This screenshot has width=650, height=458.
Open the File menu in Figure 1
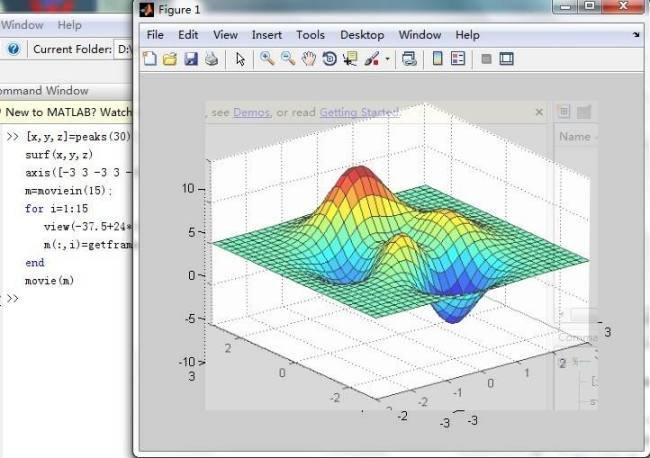(x=155, y=35)
